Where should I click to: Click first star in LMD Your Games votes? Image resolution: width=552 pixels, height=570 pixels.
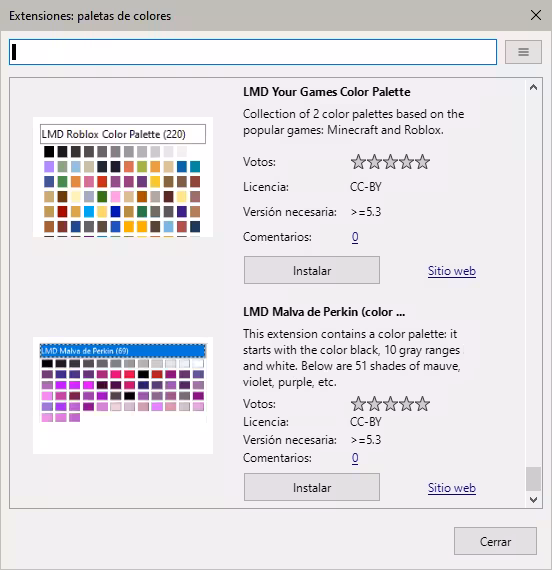pos(358,162)
